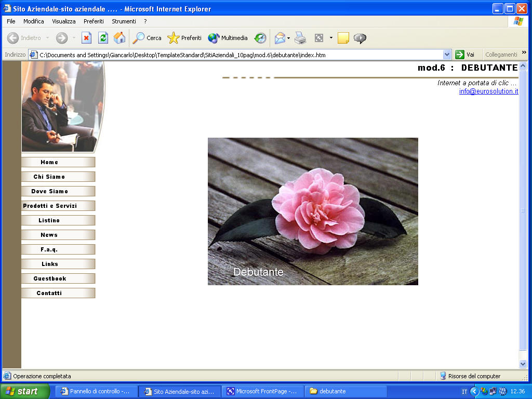The width and height of the screenshot is (532, 399).
Task: Expand the Edit button dropdown arrow
Action: coord(331,38)
